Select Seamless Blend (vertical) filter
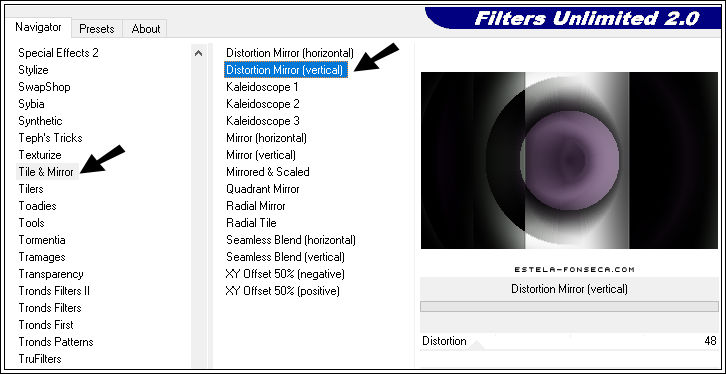 click(x=285, y=257)
